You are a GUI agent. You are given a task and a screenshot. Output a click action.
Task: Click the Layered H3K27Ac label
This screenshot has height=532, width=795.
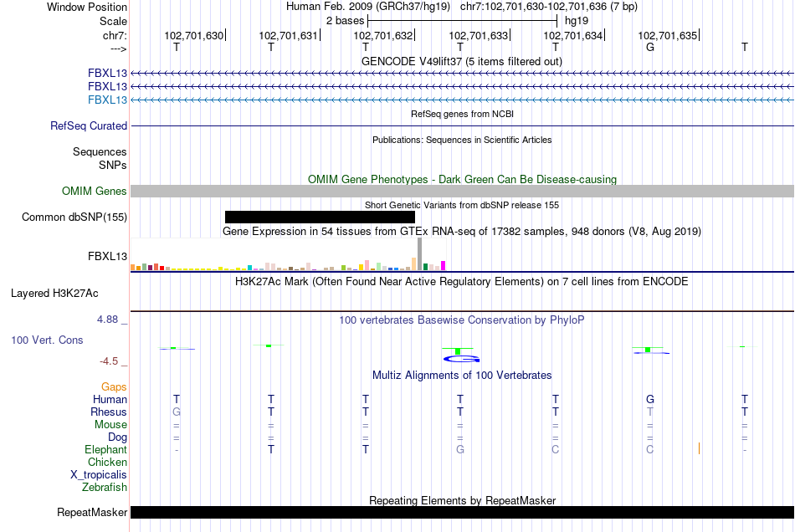(54, 293)
